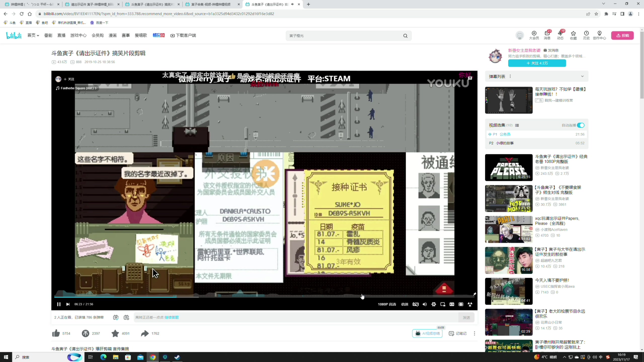The width and height of the screenshot is (644, 362).
Task: Click the danmaku input field
Action: [296, 317]
